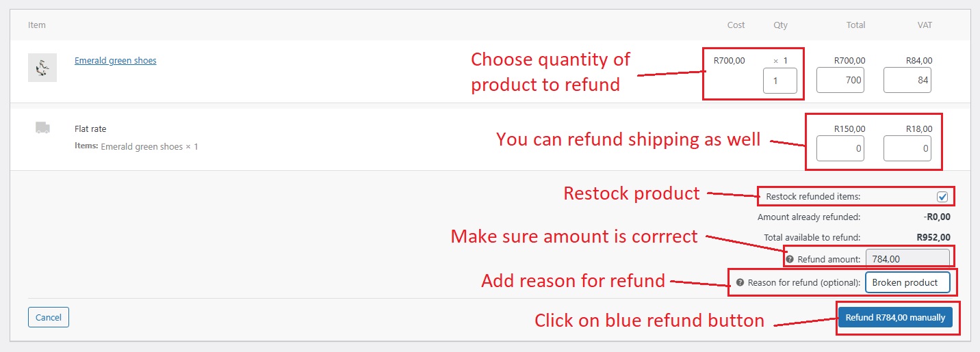980x352 pixels.
Task: Edit the Reason for refund text box
Action: 907,282
